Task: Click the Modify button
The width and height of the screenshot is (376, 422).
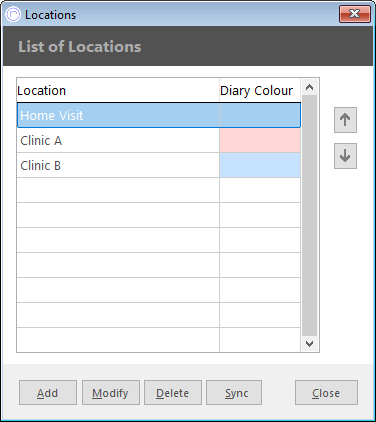Action: click(111, 393)
